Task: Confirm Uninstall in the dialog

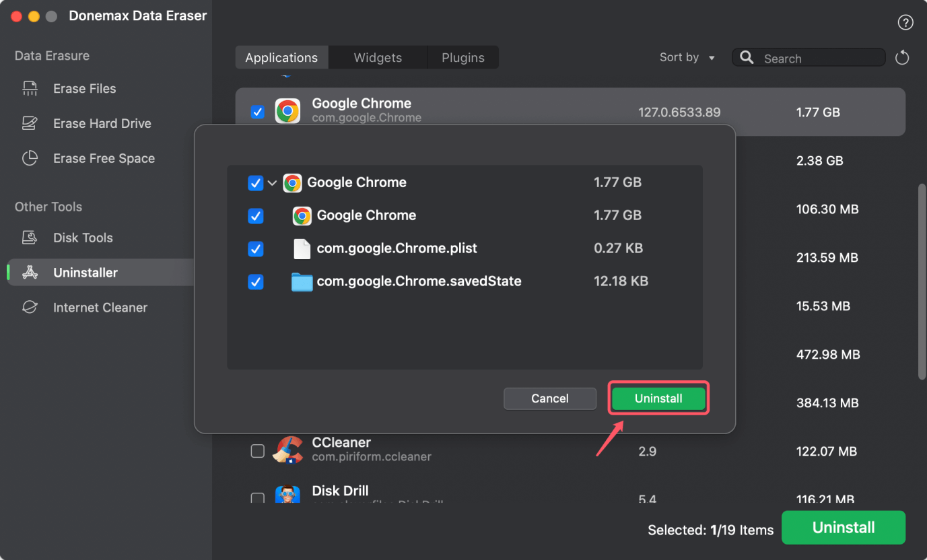Action: tap(658, 398)
